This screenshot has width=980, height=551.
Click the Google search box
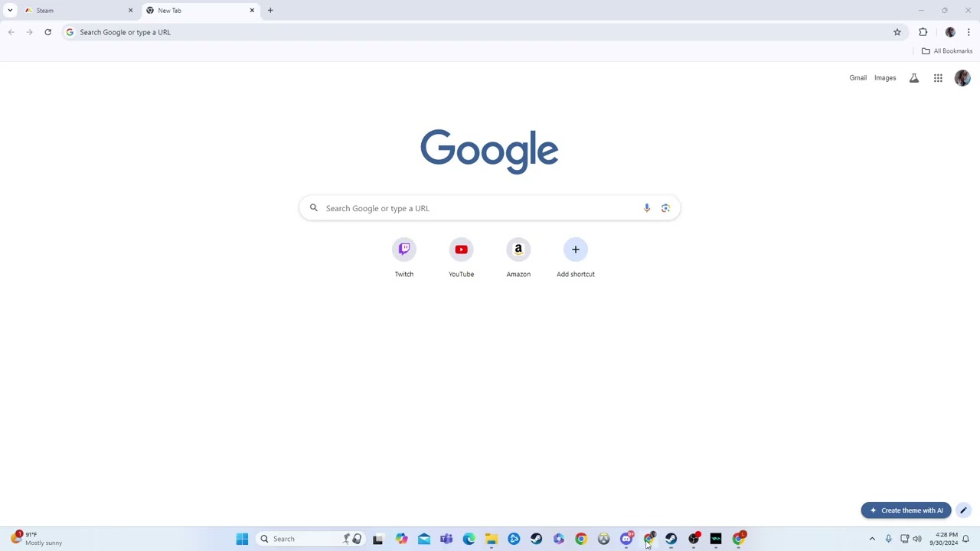click(489, 208)
